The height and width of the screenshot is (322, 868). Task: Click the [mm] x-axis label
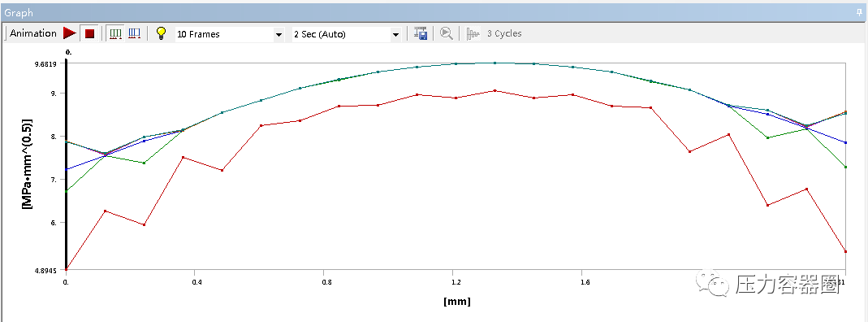click(x=456, y=302)
